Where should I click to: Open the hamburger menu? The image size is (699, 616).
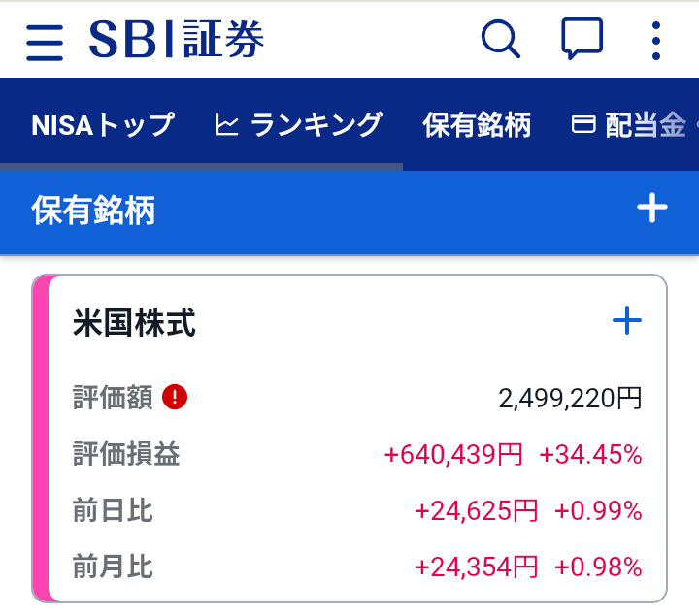45,43
